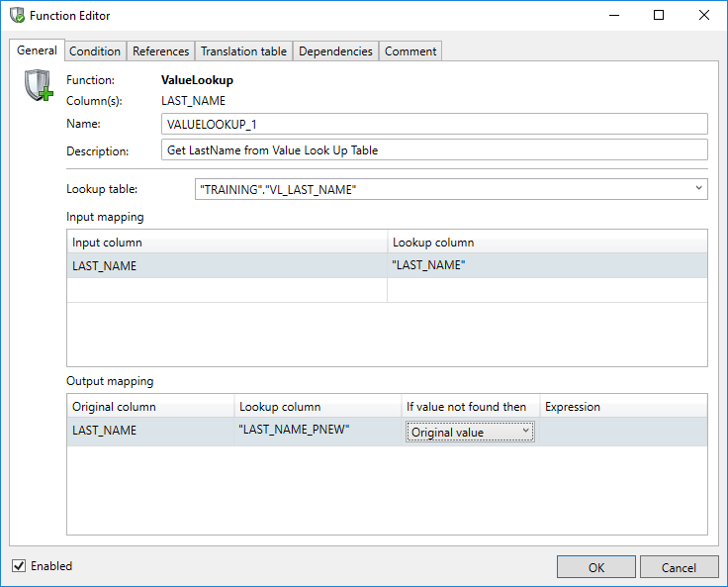Cancel the Function Editor dialog
728x587 pixels.
679,567
